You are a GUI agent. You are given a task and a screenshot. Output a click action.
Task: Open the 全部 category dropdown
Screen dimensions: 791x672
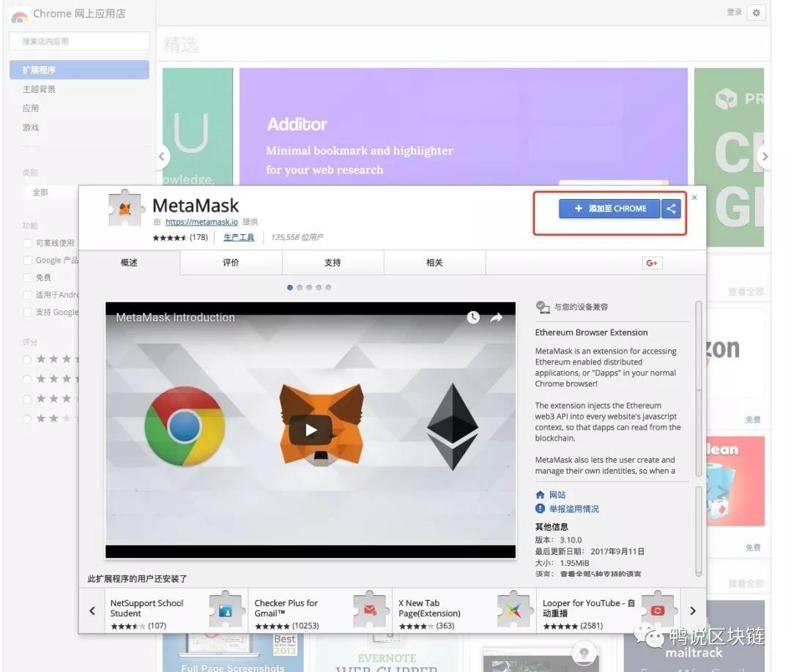pyautogui.click(x=51, y=192)
